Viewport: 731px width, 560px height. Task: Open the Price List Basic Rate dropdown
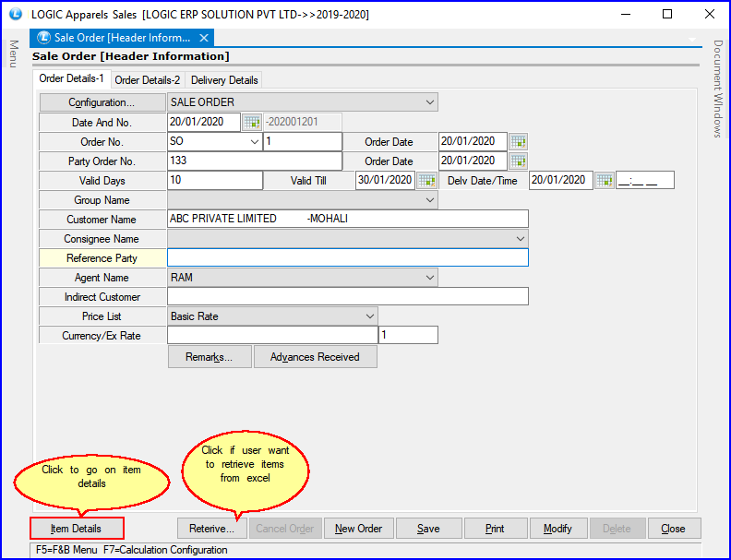pyautogui.click(x=370, y=316)
